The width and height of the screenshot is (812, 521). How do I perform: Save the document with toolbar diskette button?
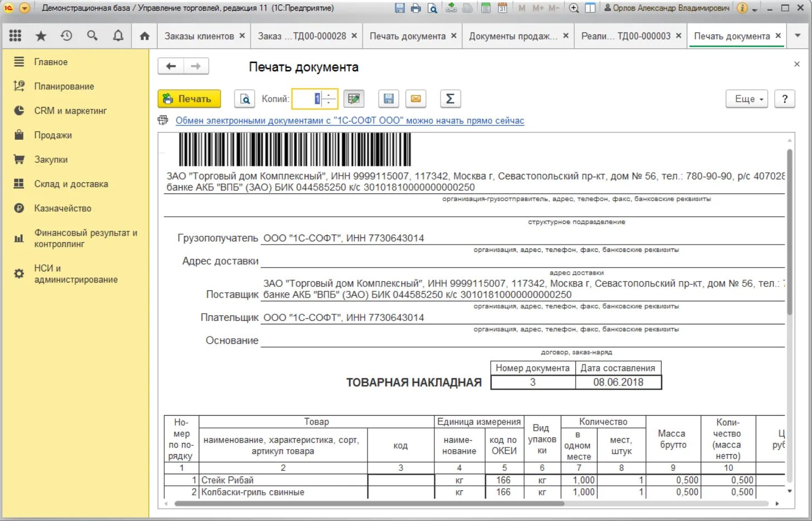tap(389, 99)
